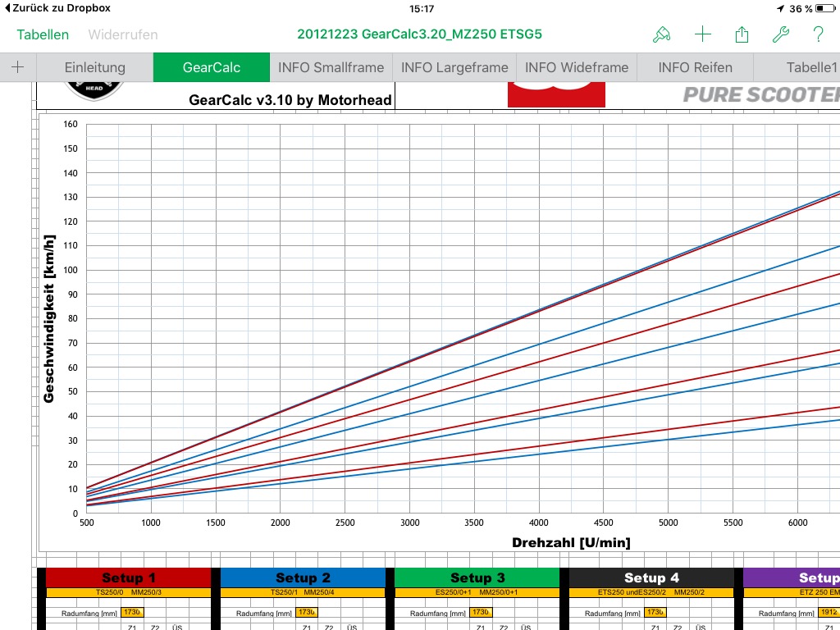Go to the INFO Wideframe tab

tap(577, 67)
